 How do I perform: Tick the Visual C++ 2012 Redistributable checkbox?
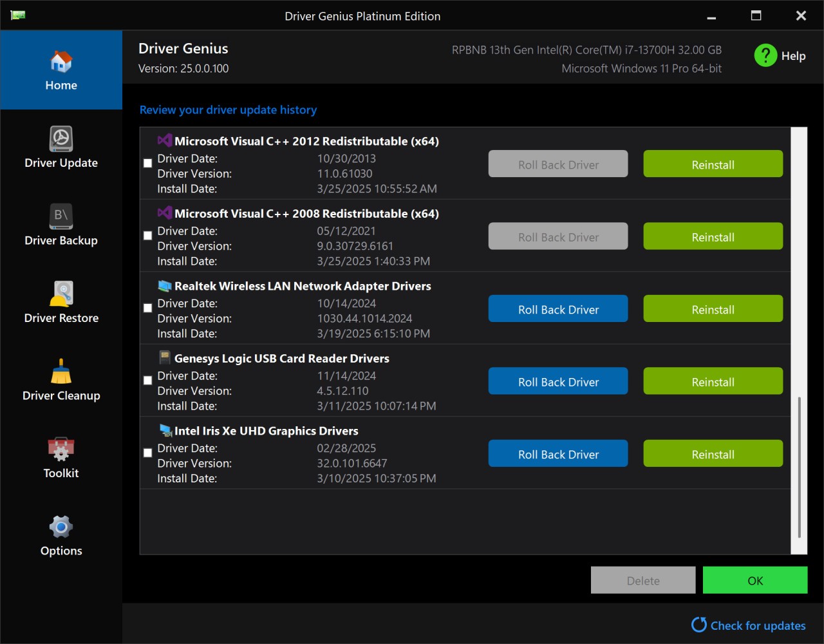point(148,164)
